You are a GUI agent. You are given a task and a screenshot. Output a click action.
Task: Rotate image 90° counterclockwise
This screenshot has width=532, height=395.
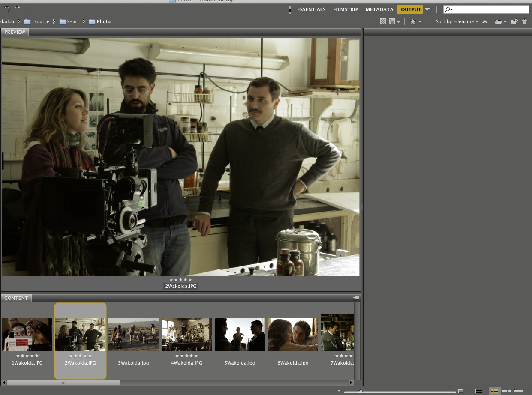click(x=7, y=9)
